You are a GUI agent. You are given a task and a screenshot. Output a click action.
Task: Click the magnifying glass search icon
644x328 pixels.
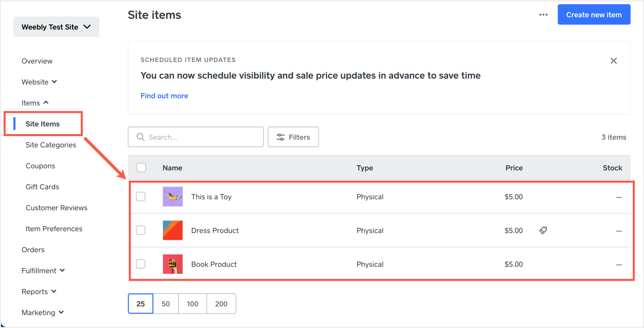point(141,137)
